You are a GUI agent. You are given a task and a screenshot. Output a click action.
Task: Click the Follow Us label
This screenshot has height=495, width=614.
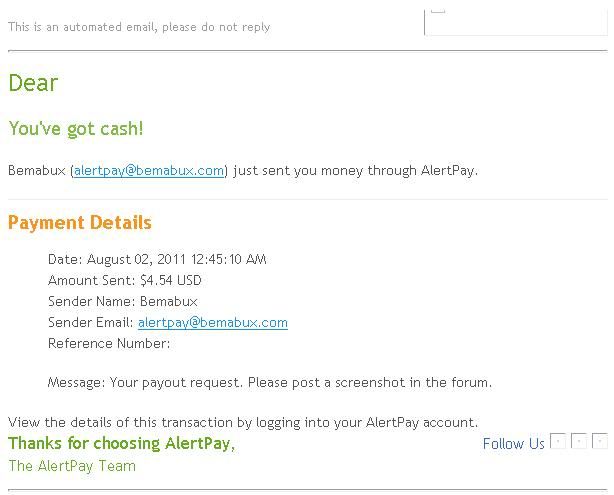tap(513, 444)
